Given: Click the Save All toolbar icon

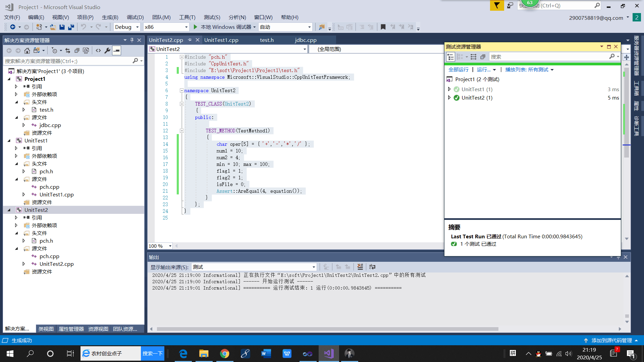Looking at the screenshot, I should (x=71, y=27).
